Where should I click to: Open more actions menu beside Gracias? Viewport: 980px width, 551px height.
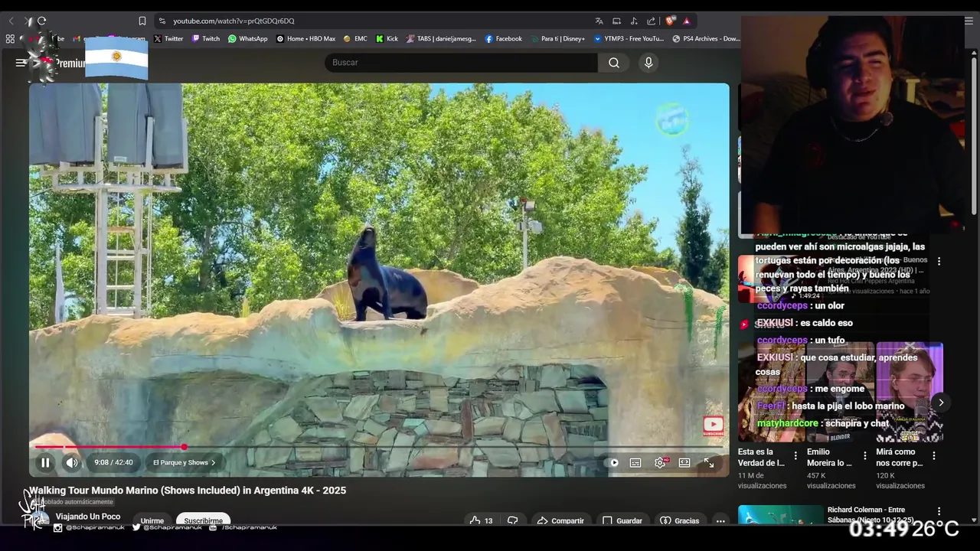(x=720, y=520)
